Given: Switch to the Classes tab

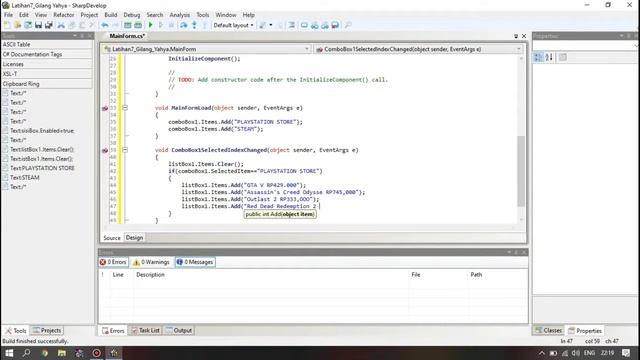Looking at the screenshot, I should 549,330.
